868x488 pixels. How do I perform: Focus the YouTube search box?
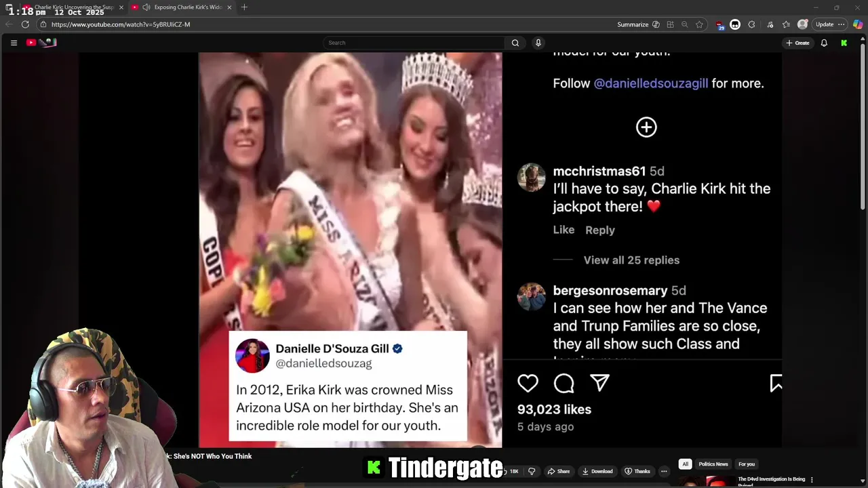[x=414, y=43]
